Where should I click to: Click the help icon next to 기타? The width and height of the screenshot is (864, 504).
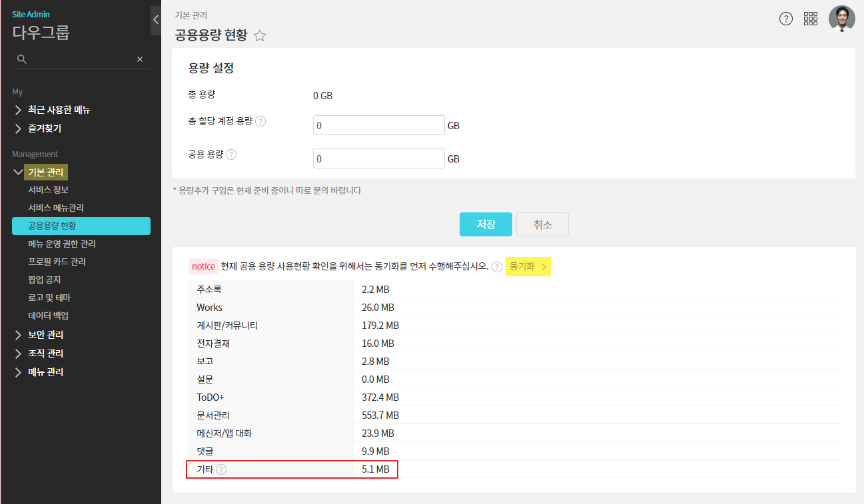tap(221, 469)
